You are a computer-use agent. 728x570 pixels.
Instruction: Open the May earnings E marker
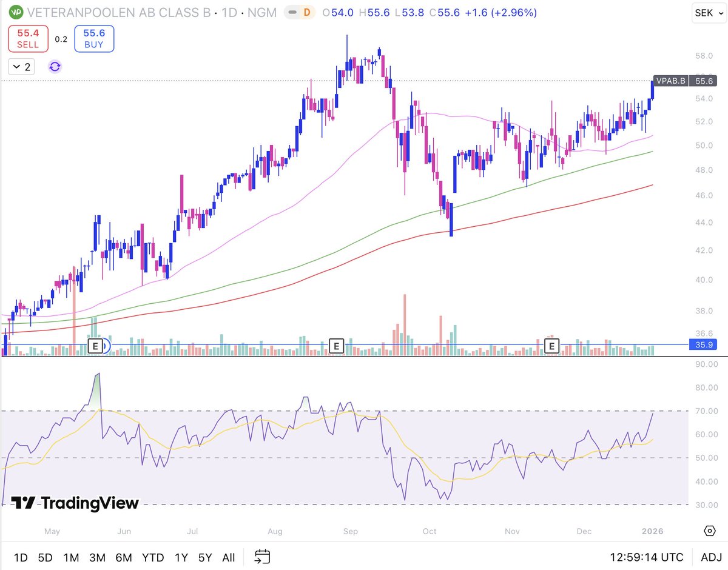tap(95, 346)
